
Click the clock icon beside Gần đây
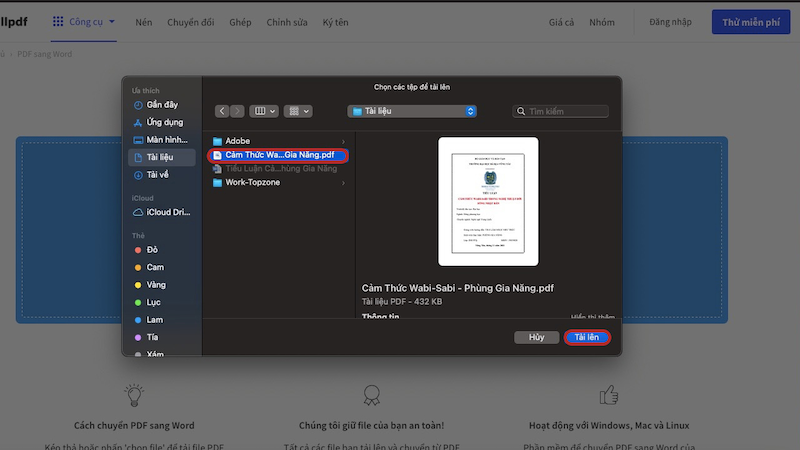pos(138,105)
